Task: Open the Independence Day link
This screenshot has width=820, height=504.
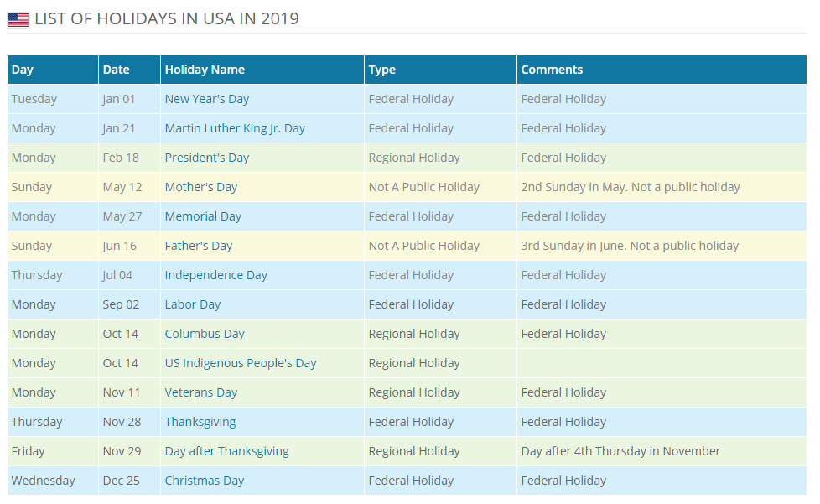Action: 216,275
